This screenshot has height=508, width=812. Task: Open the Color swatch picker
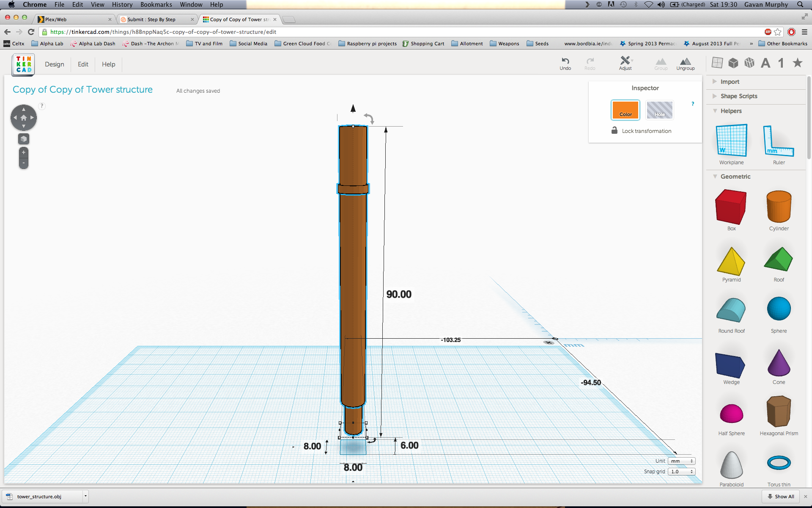625,110
